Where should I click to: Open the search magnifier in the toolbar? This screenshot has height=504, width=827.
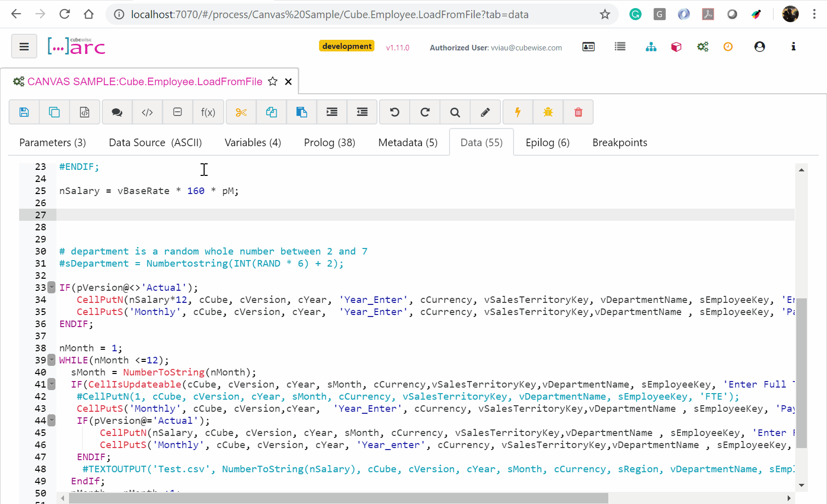(x=455, y=112)
